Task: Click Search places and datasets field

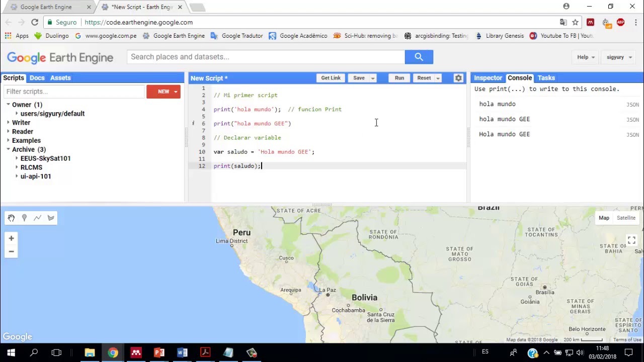Action: pyautogui.click(x=266, y=57)
